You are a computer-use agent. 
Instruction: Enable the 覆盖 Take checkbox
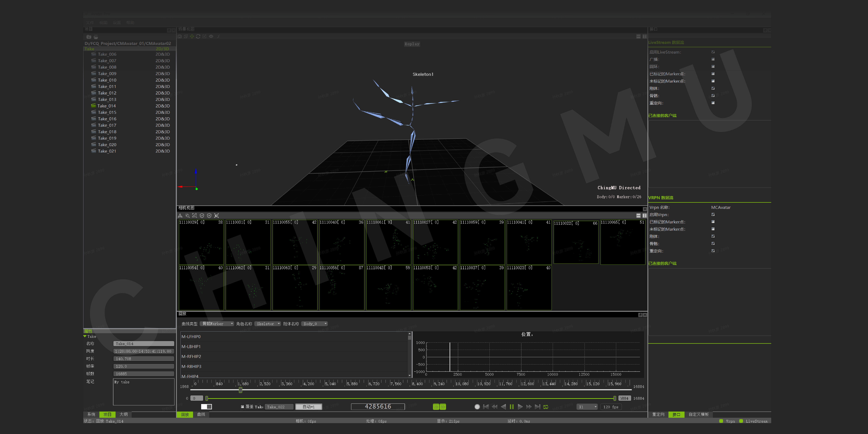point(242,407)
